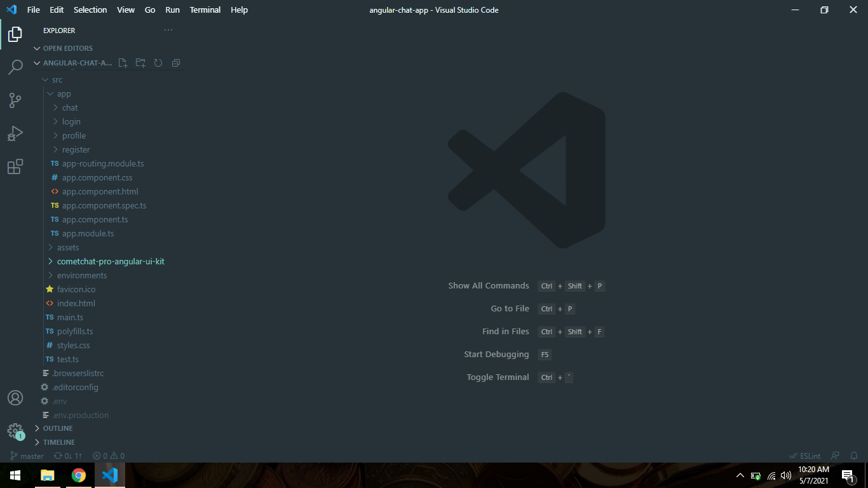
Task: Open Windows action center
Action: tap(848, 475)
